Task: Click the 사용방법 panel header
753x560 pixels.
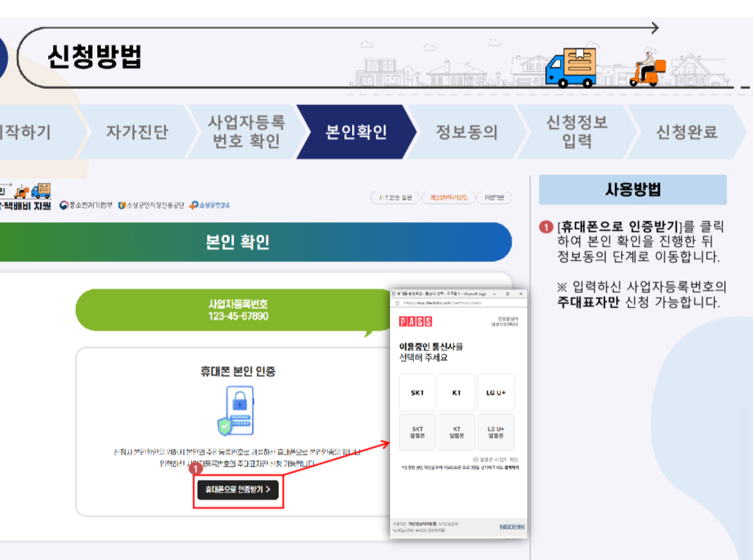Action: pyautogui.click(x=633, y=190)
